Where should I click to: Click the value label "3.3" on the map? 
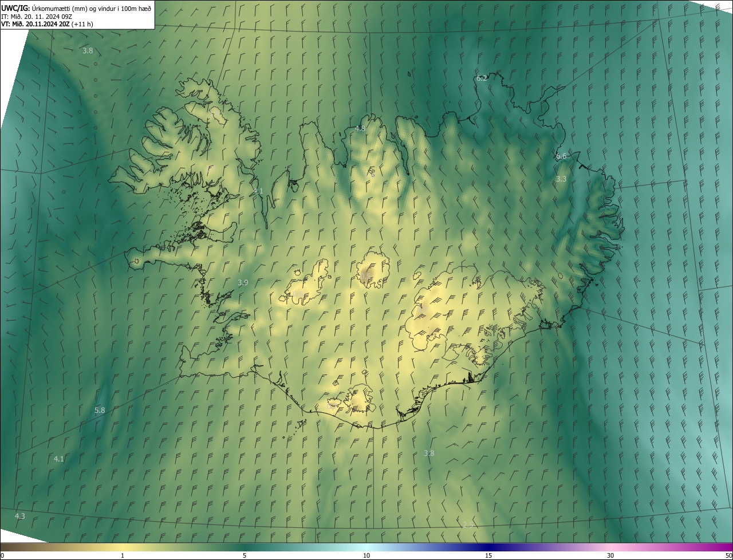(x=561, y=179)
